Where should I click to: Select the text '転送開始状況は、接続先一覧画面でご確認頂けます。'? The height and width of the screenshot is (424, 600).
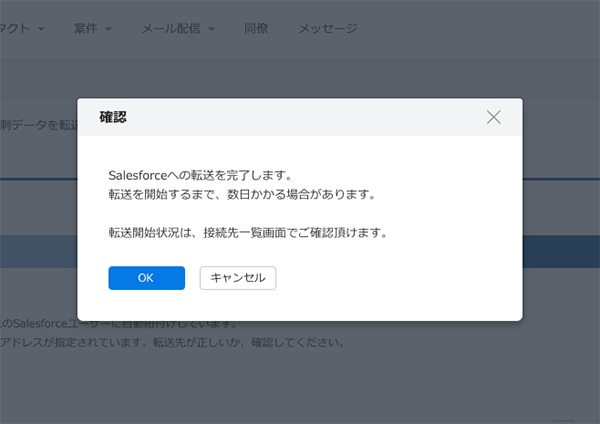pyautogui.click(x=248, y=232)
